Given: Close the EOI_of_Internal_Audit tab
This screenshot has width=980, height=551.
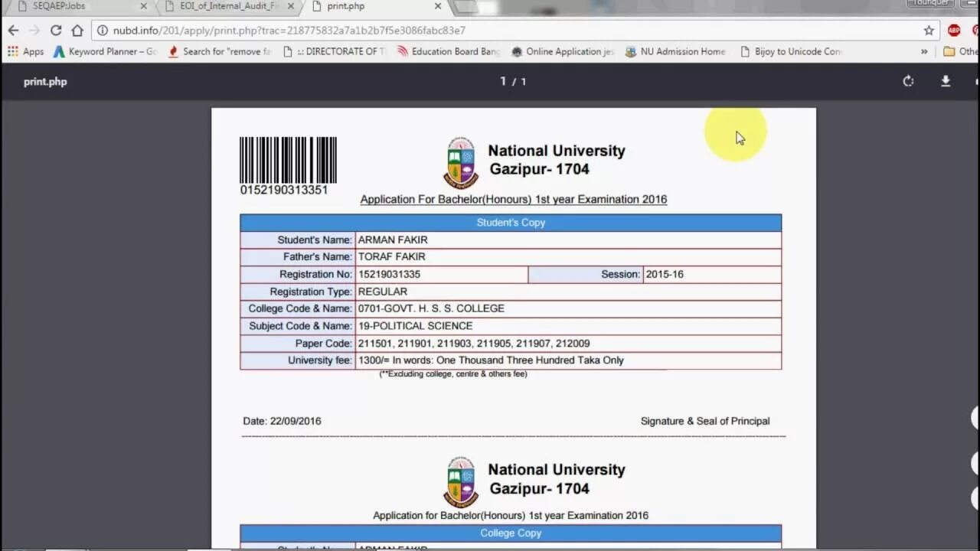Looking at the screenshot, I should [x=290, y=6].
